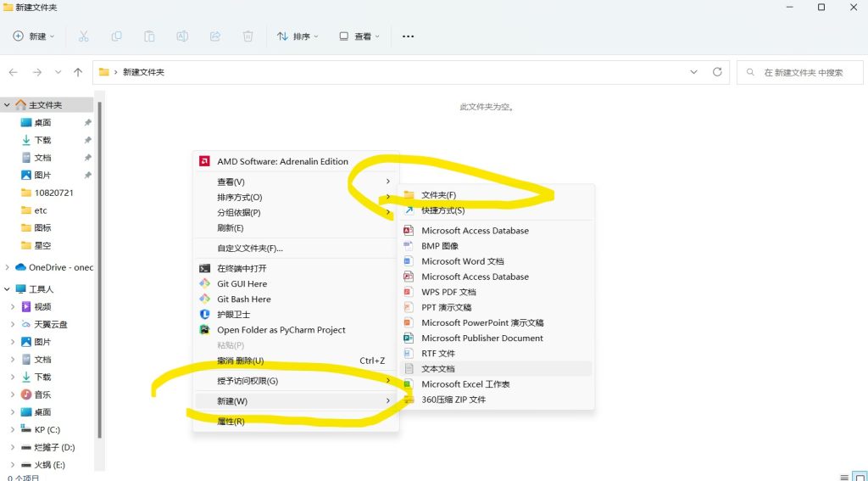
Task: Select 桌面 under 主文件夹 in sidebar
Action: coord(42,122)
